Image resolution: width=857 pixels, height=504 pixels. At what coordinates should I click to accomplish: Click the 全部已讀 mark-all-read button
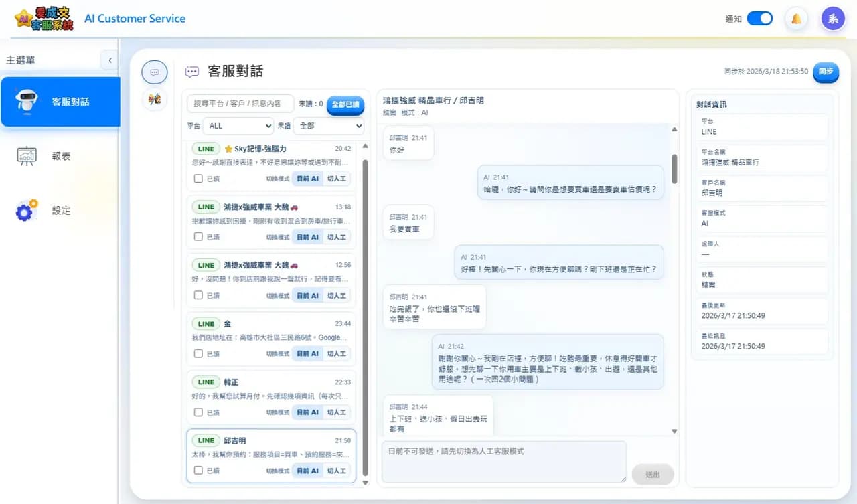(x=345, y=106)
